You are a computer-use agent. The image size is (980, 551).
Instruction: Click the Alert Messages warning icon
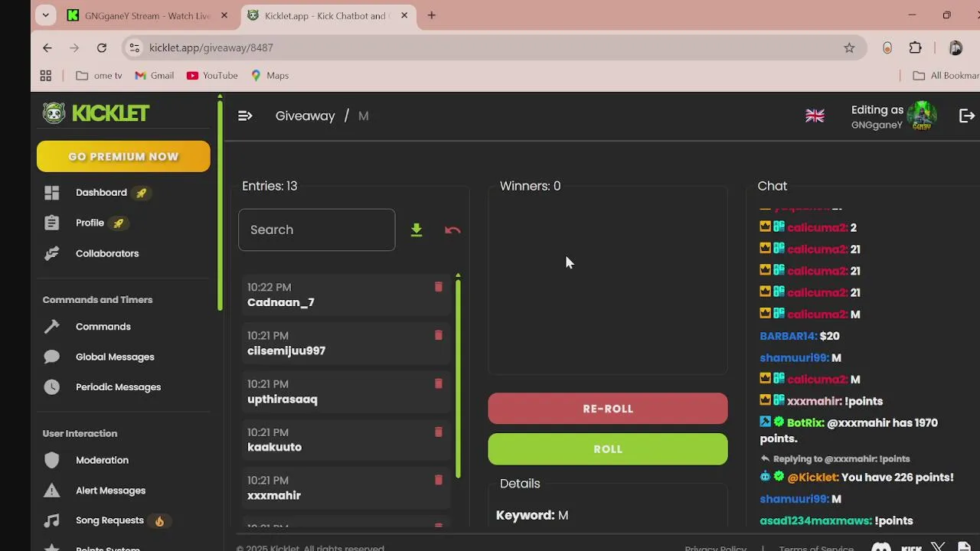(x=51, y=491)
